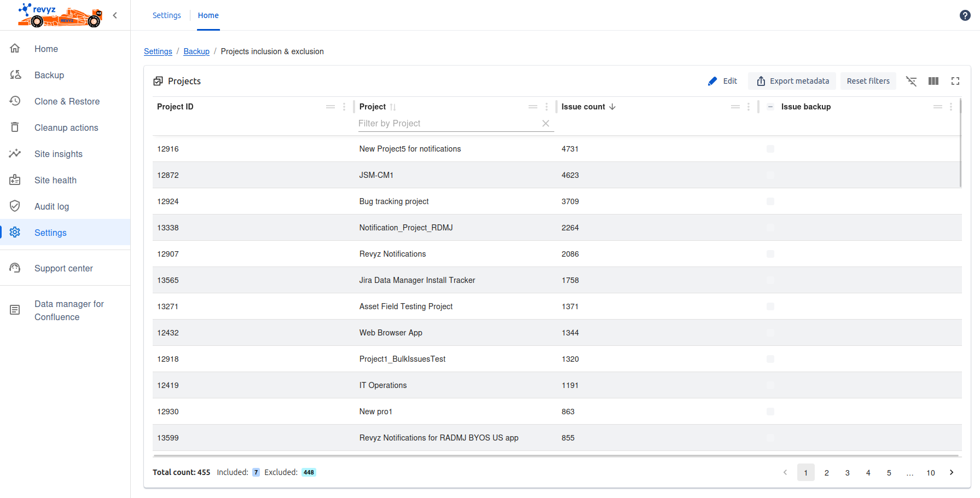Screen dimensions: 980x498
Task: Toggle Issue backup header checkbox
Action: click(x=770, y=107)
